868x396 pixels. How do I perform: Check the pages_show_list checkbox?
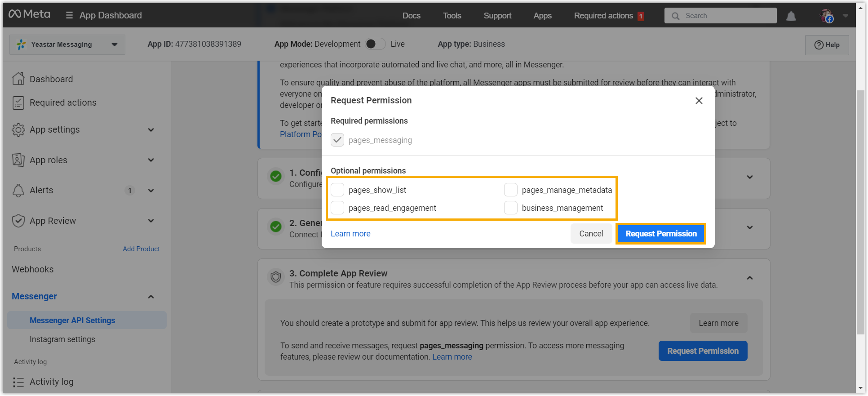(x=337, y=190)
